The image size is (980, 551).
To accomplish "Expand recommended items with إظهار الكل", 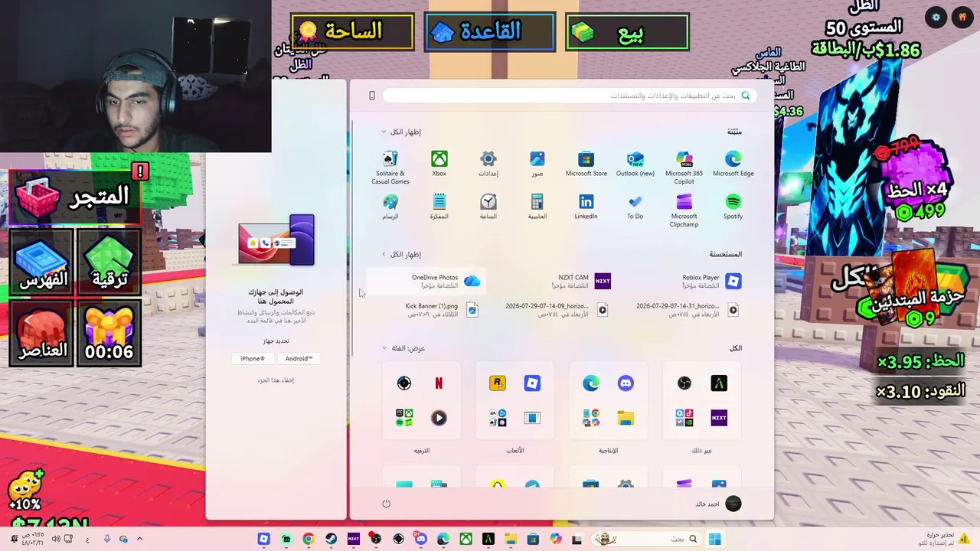I will tap(402, 254).
